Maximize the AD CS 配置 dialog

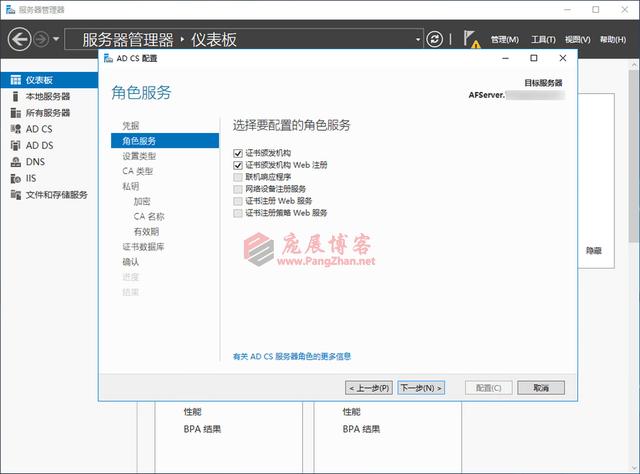point(533,58)
